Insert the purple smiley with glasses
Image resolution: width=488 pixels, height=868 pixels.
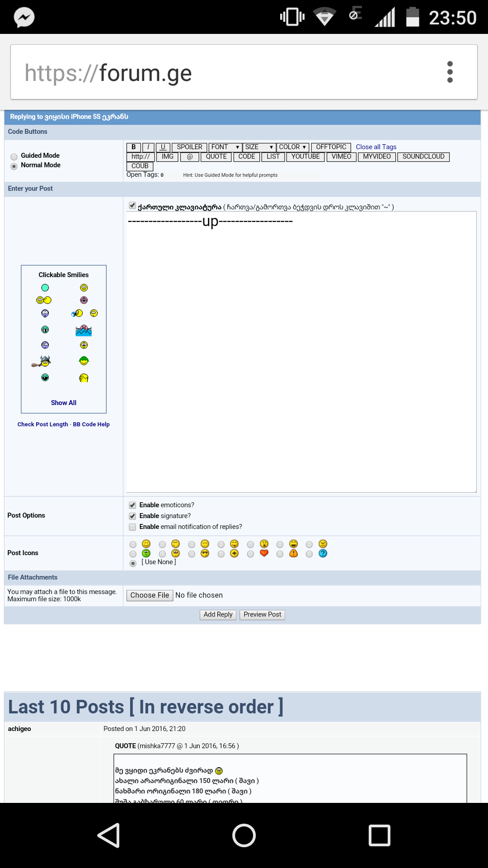(x=45, y=345)
